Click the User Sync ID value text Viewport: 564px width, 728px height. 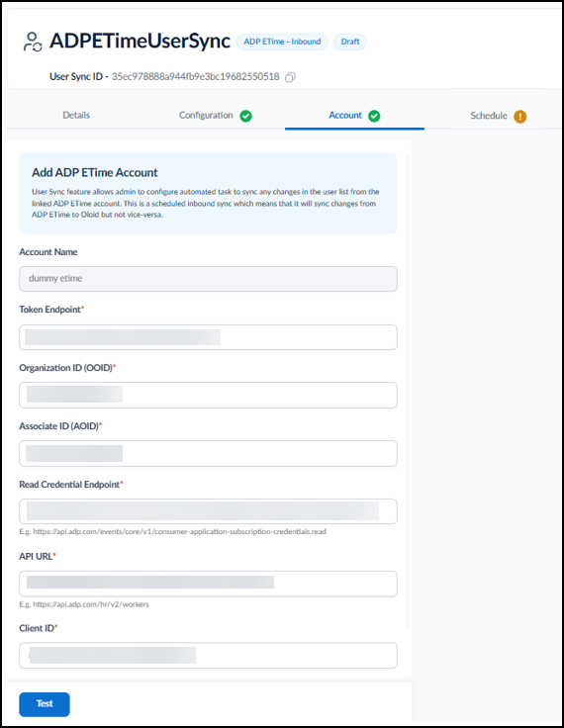[x=196, y=76]
